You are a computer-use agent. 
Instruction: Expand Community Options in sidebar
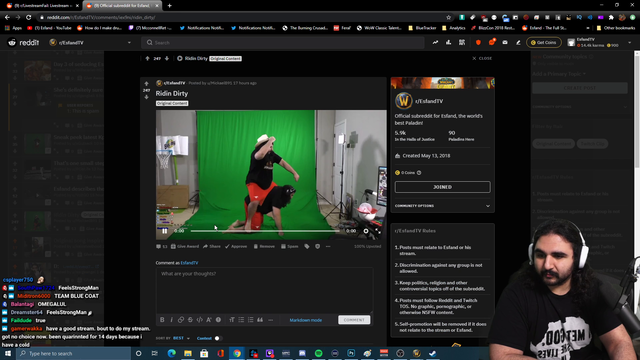click(442, 206)
